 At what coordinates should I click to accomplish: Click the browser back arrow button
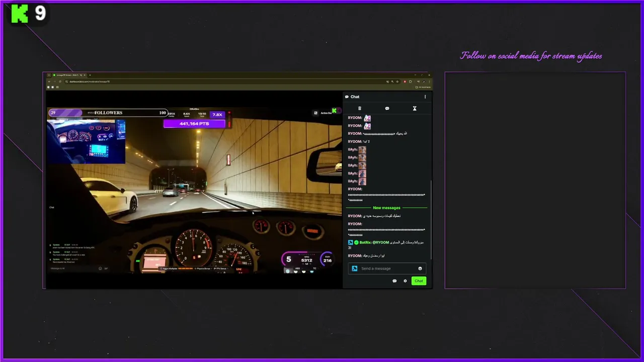point(49,81)
